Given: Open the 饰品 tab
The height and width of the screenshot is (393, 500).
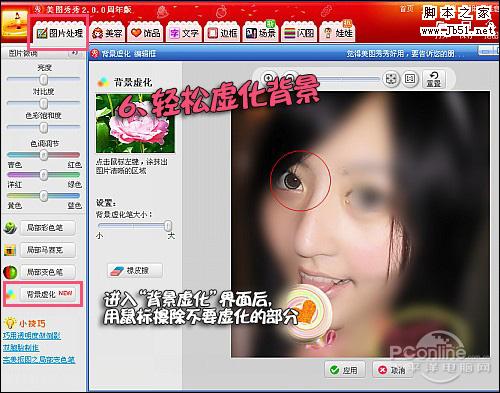Looking at the screenshot, I should 145,33.
